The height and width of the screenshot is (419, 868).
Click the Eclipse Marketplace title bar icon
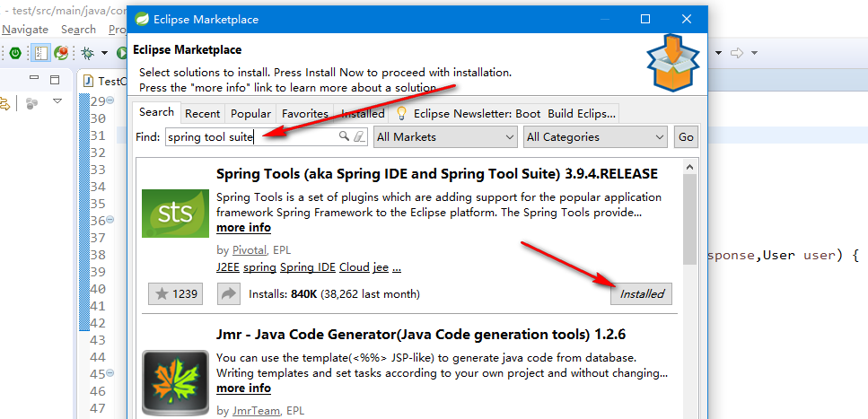coord(142,20)
